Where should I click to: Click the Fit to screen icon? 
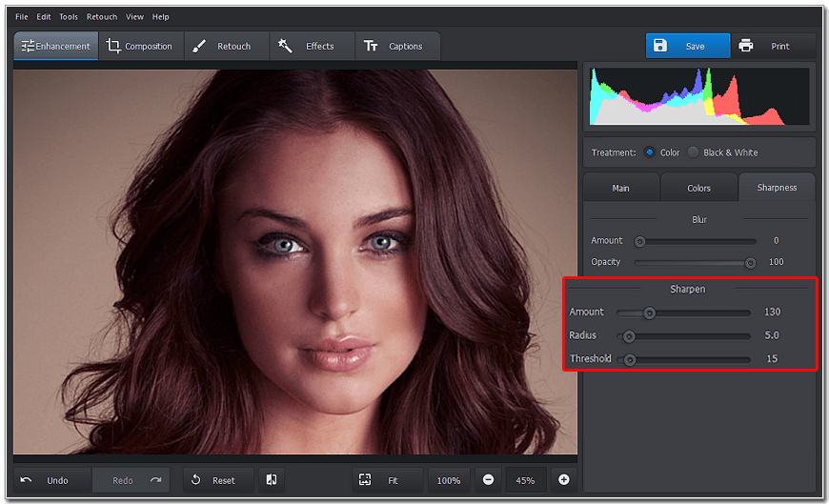pos(365,479)
